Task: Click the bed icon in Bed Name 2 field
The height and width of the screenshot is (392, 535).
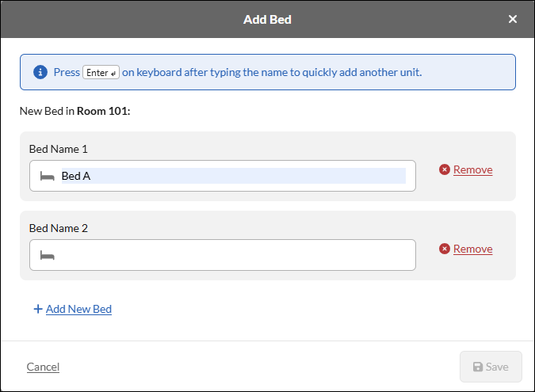Action: [47, 255]
